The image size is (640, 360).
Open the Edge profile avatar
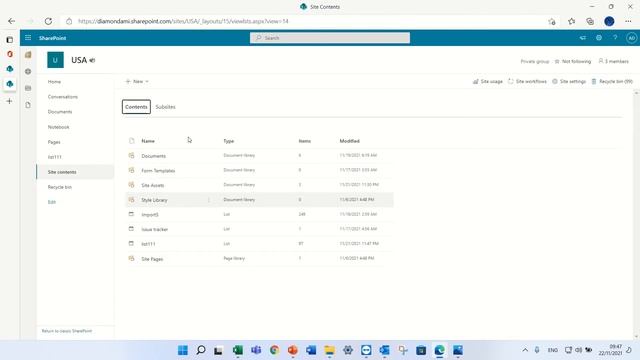(x=609, y=21)
